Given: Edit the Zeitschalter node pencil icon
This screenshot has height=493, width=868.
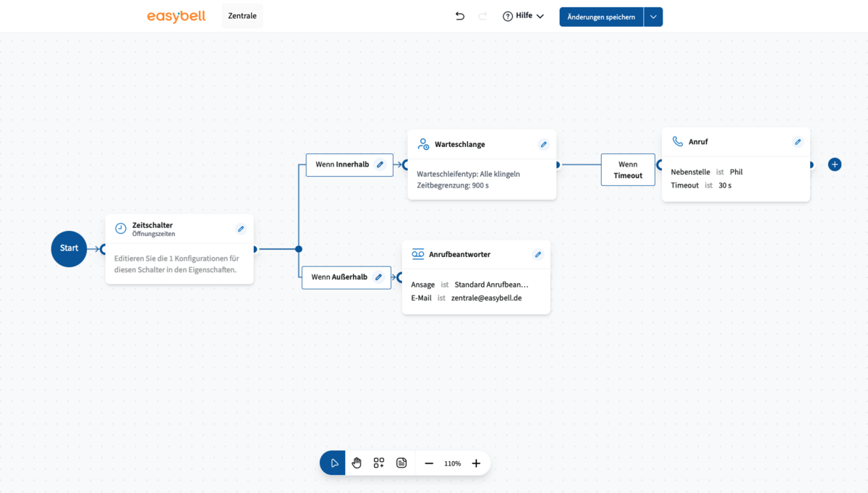Looking at the screenshot, I should (241, 229).
